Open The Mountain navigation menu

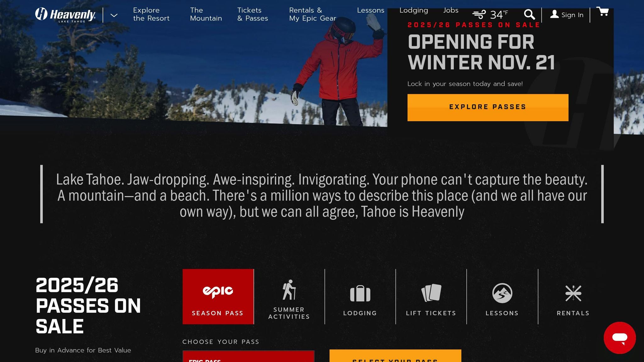click(x=206, y=14)
